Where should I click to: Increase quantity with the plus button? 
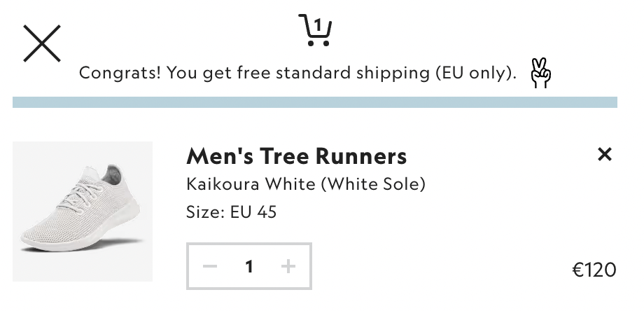pyautogui.click(x=288, y=266)
